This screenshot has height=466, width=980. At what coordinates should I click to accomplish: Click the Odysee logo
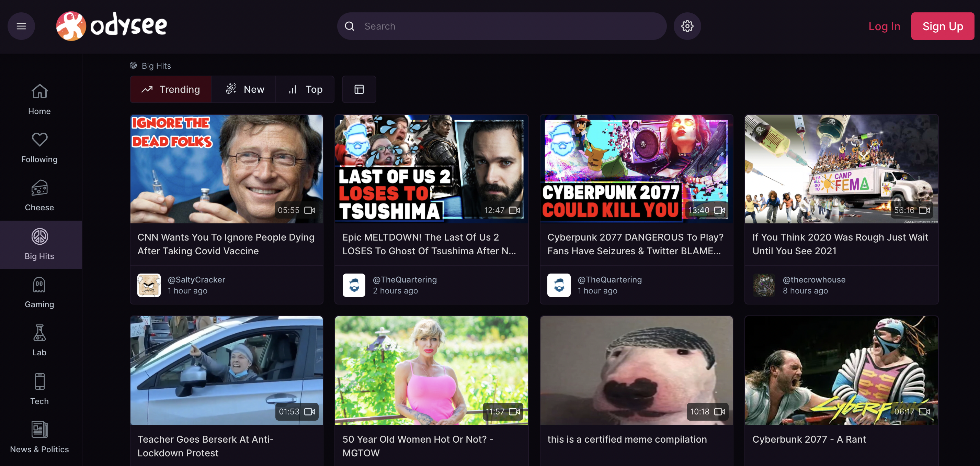coord(112,26)
